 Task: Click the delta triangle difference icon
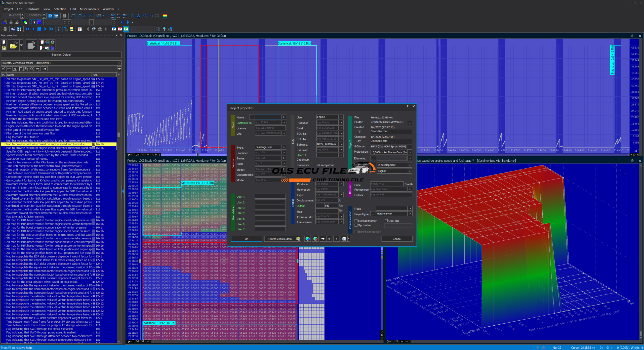point(139,16)
